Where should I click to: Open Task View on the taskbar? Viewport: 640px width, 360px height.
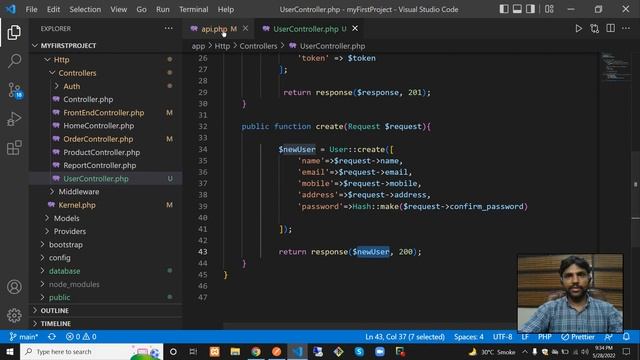[193, 351]
